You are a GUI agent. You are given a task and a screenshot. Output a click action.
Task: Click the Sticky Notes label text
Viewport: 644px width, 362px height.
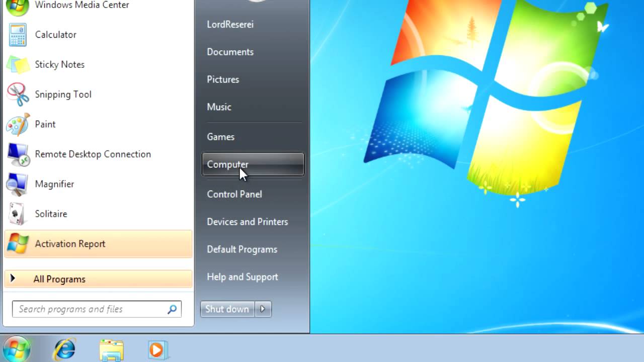(x=59, y=64)
